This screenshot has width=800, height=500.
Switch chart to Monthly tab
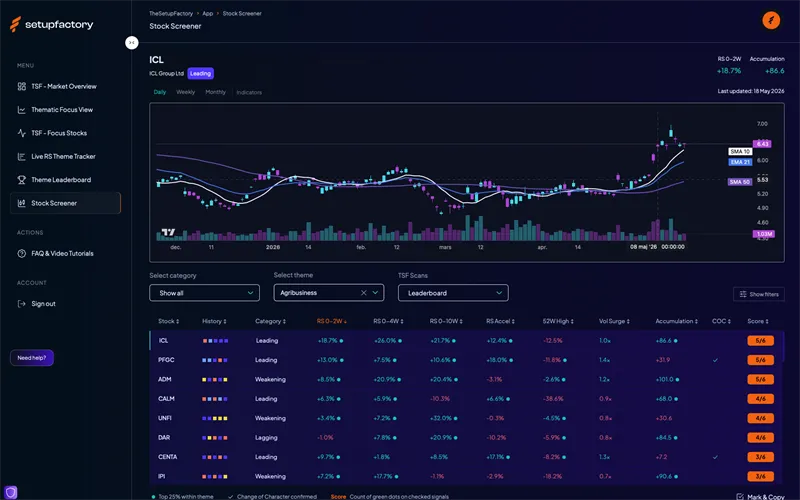point(215,92)
